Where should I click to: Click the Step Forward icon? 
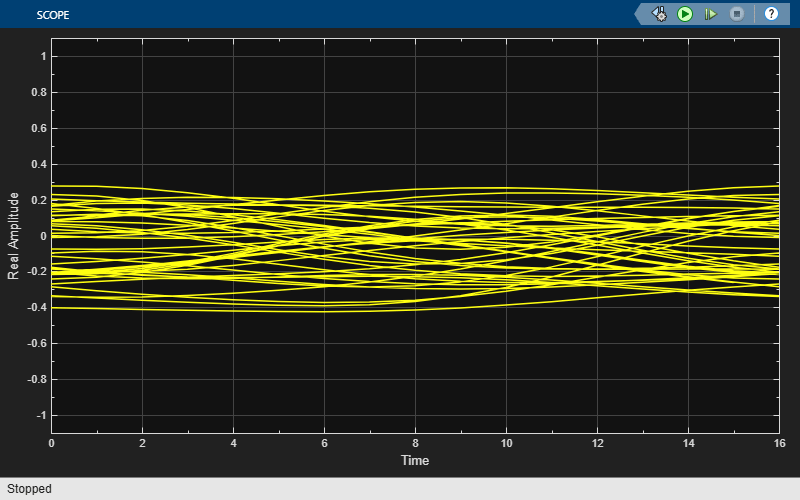pos(711,14)
